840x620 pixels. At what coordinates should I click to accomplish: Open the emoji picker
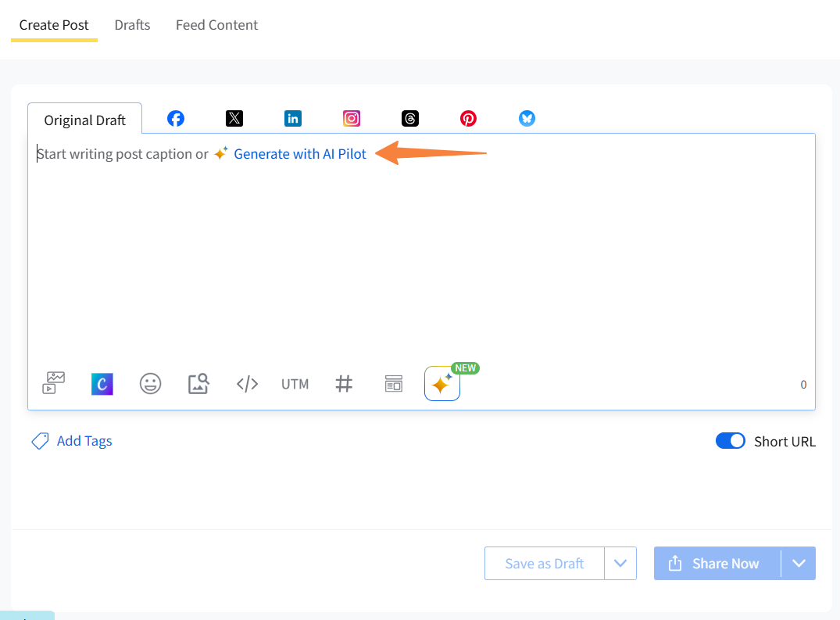coord(150,384)
